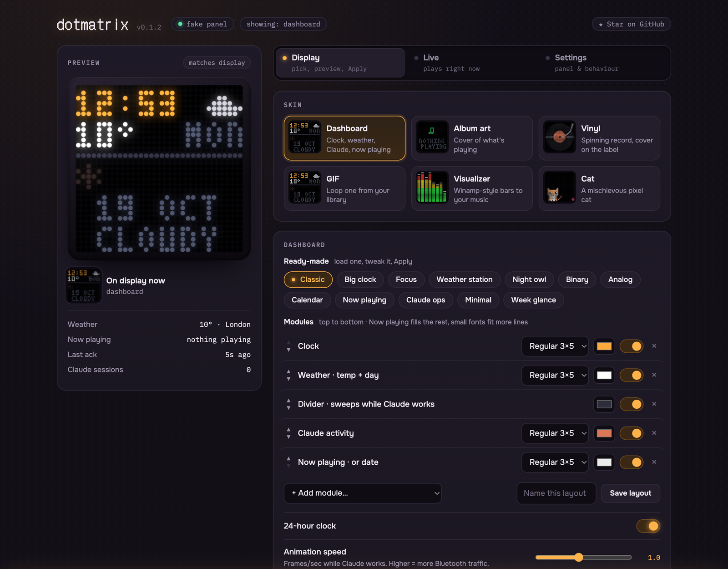Click the Save layout button
Viewport: 728px width, 569px height.
coord(631,493)
